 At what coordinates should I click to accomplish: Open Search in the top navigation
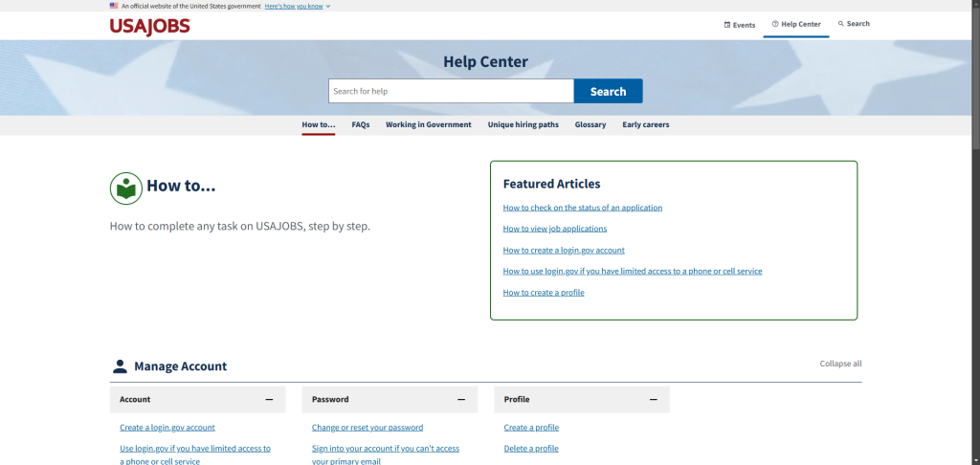pos(854,24)
